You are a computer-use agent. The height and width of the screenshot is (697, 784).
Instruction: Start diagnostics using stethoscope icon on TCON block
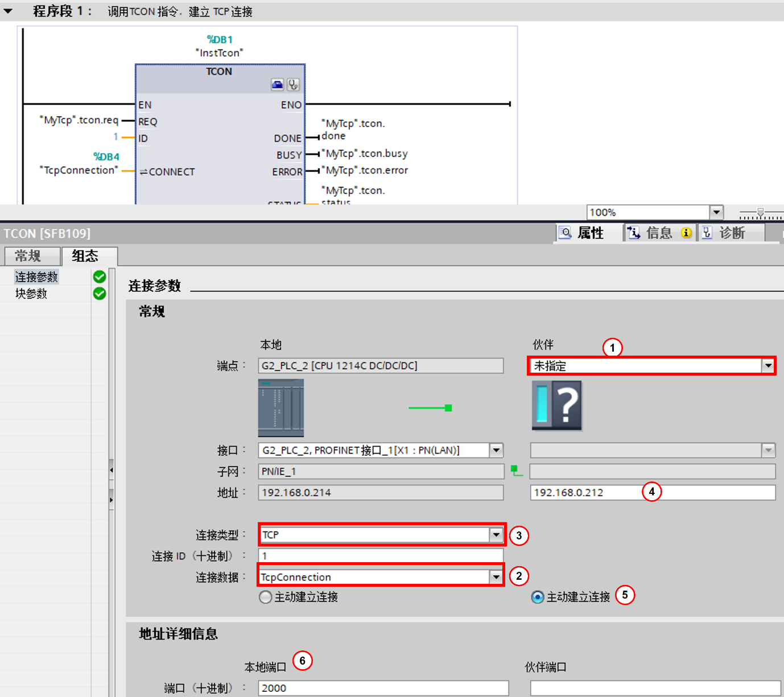pos(294,84)
